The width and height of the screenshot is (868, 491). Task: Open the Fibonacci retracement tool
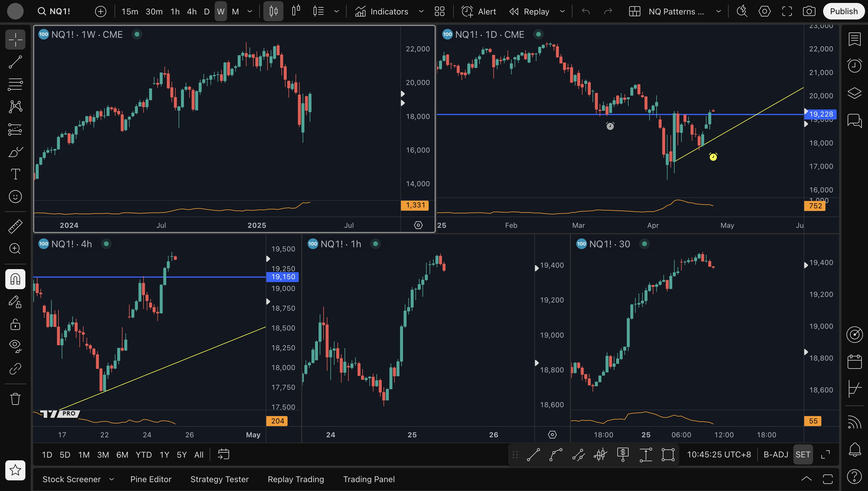point(15,84)
